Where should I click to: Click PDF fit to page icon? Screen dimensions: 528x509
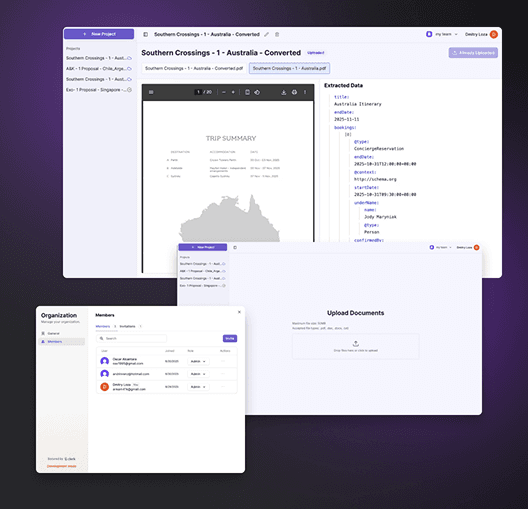click(x=247, y=92)
